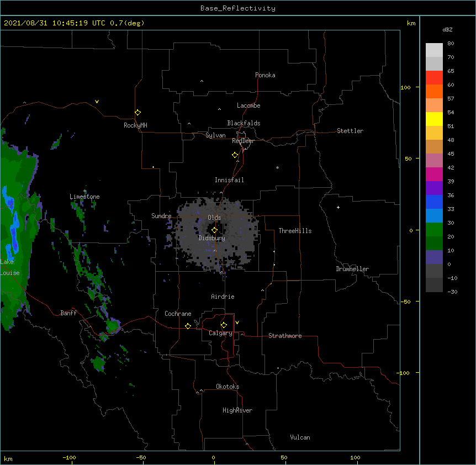The image size is (476, 465).
Task: Select the magenta 39-42 dBZ swatch
Action: point(434,174)
